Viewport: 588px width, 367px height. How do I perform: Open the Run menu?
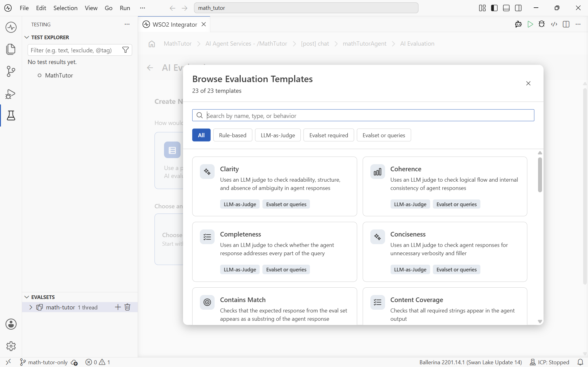click(x=125, y=8)
